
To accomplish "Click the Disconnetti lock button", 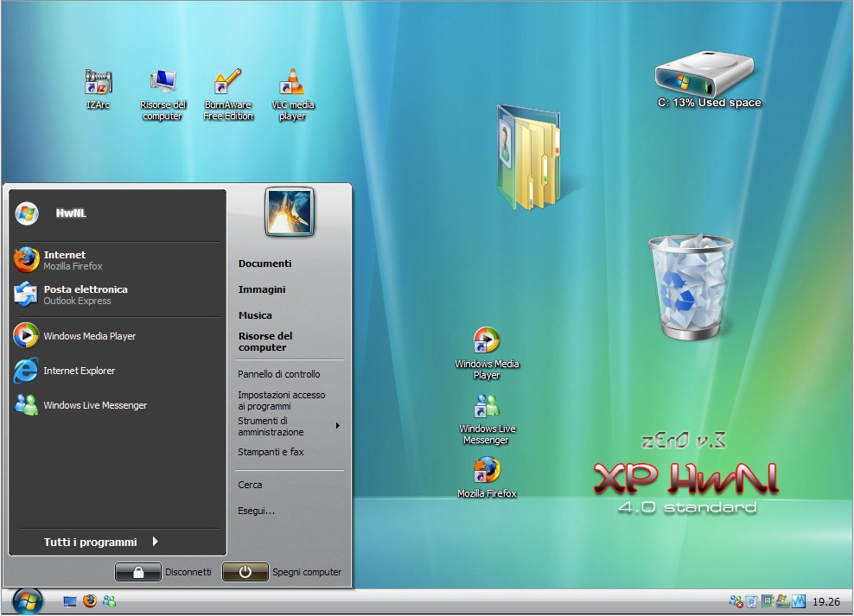I will 137,572.
